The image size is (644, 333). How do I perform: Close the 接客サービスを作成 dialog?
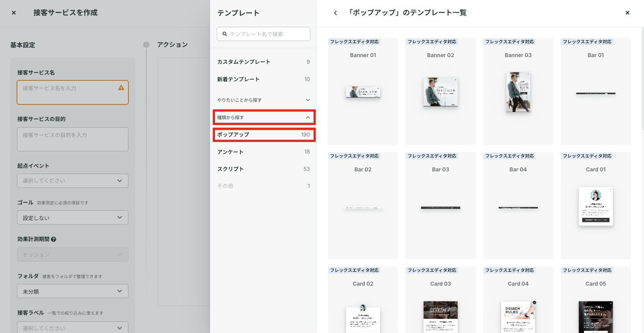[x=14, y=13]
